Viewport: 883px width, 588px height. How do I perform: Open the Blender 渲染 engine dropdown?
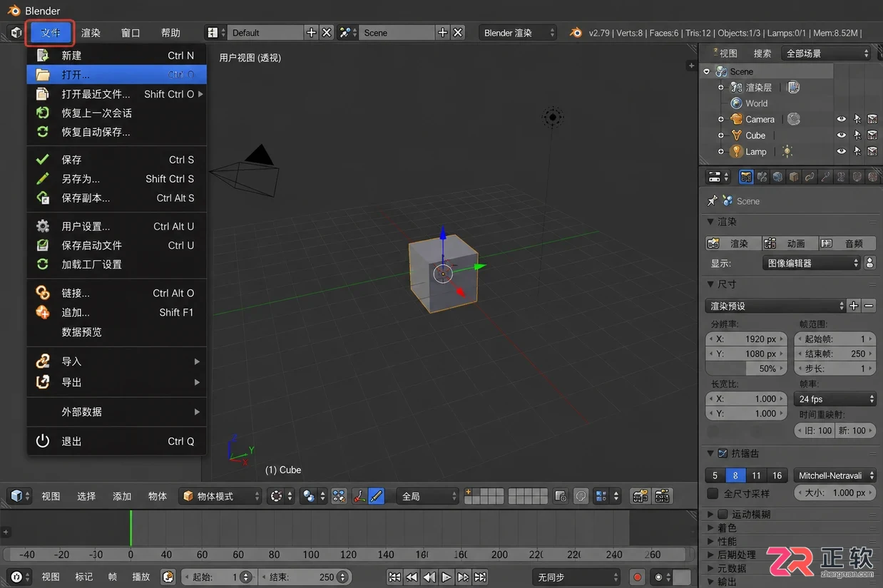(516, 33)
